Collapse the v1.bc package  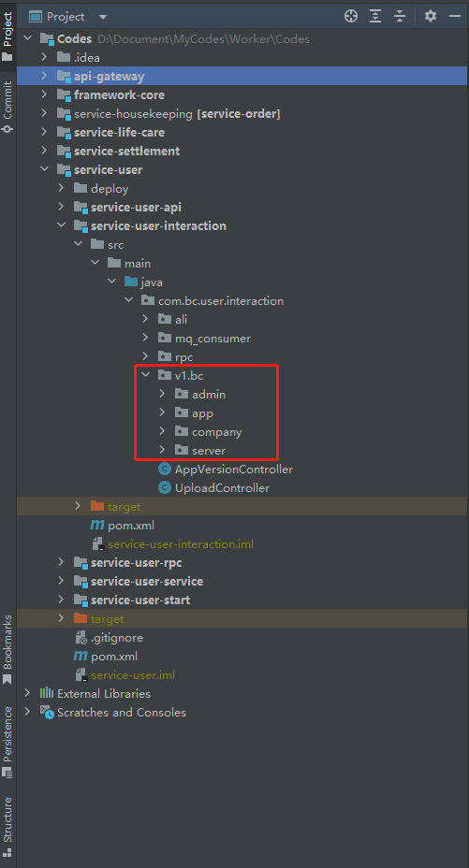pos(146,375)
